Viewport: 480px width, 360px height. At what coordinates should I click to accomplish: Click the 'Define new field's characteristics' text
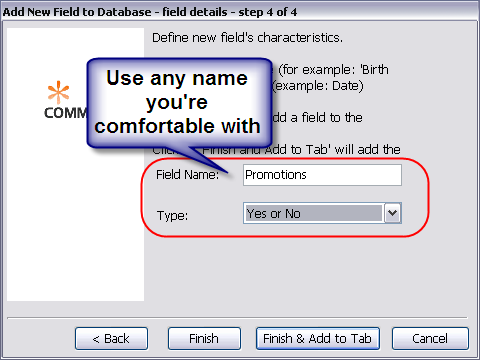point(247,38)
